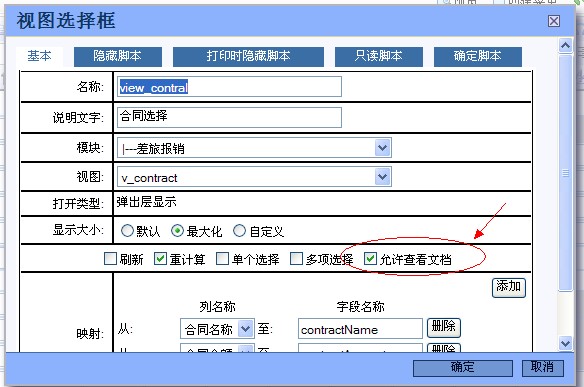
Task: Enable the 单个选择 checkbox
Action: pos(222,258)
